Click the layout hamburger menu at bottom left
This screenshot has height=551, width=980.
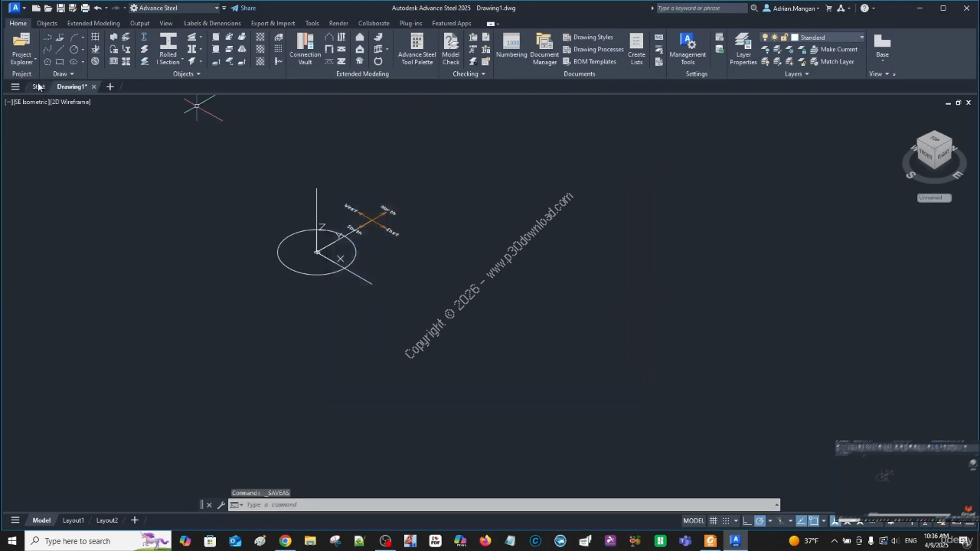15,520
